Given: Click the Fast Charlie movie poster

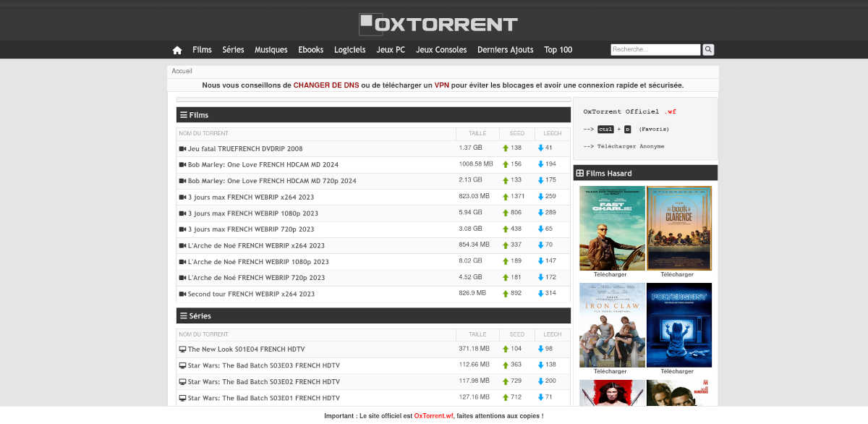Looking at the screenshot, I should coord(613,228).
